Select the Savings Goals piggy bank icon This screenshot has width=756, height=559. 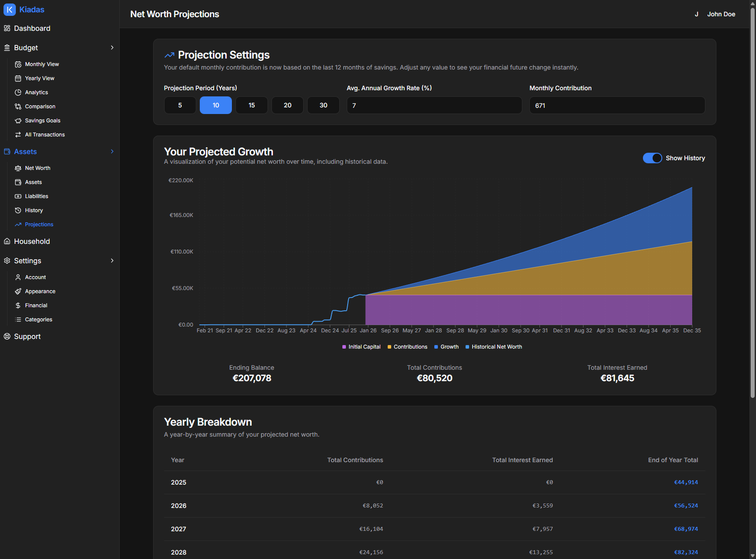point(18,121)
